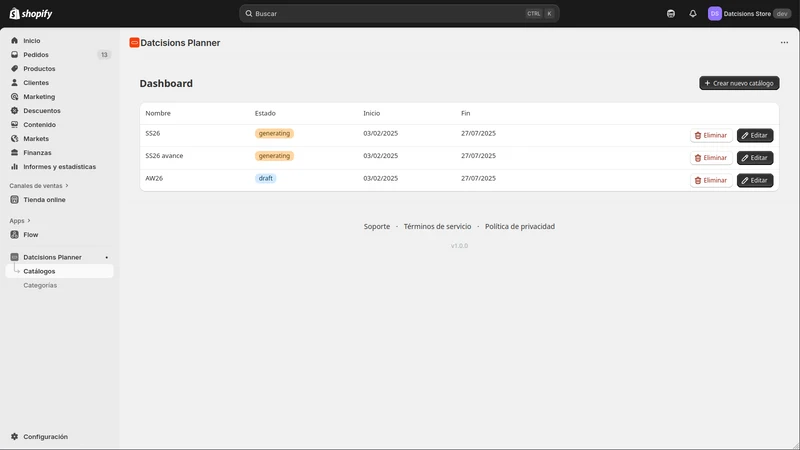Click the draft status badge of AW26
The image size is (800, 450).
[265, 178]
